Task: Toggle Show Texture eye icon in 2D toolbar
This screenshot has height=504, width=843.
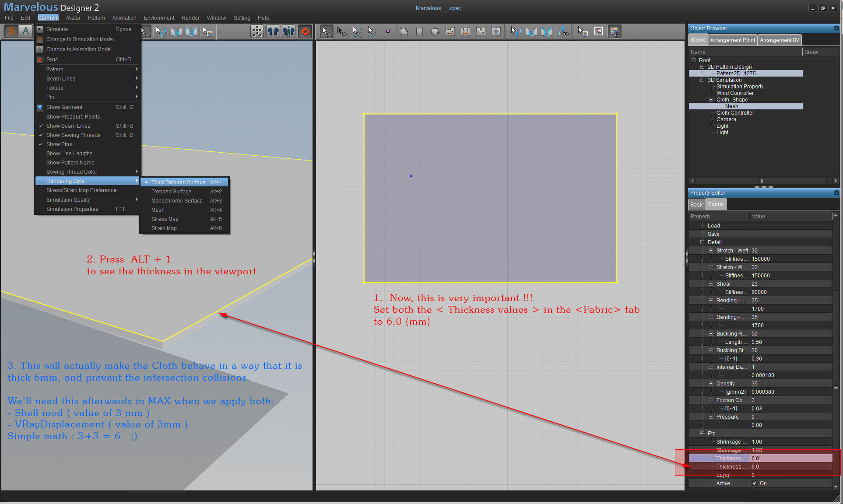Action: point(615,31)
